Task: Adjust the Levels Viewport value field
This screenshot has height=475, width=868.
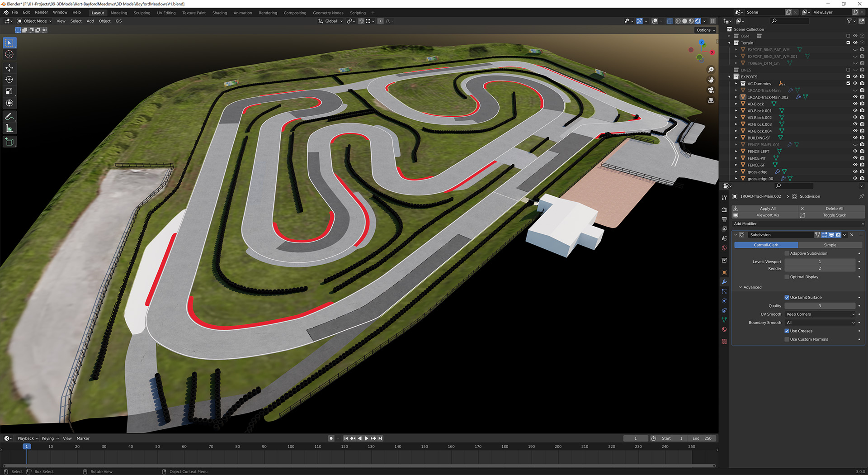Action: tap(820, 262)
